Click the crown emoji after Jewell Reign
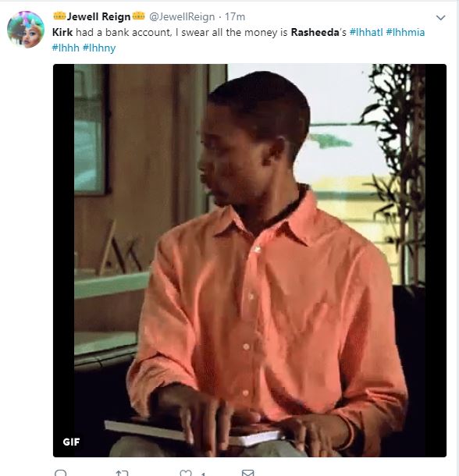The height and width of the screenshot is (476, 459). 139,16
